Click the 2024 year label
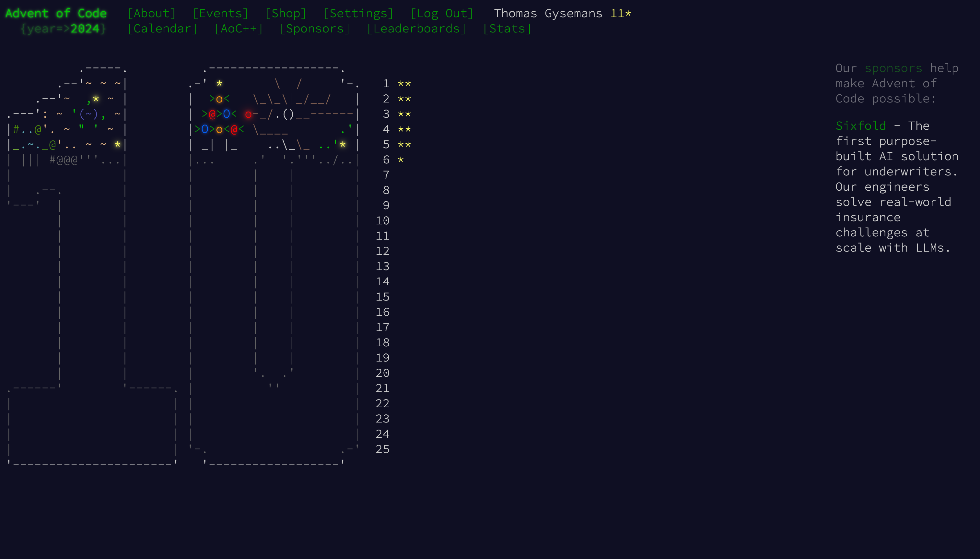Viewport: 980px width, 559px height. (x=85, y=29)
